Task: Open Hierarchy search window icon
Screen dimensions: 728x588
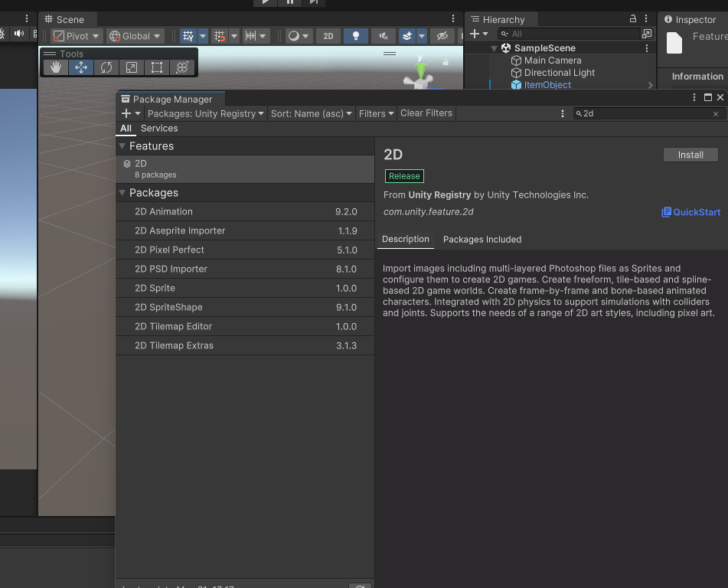Action: click(x=647, y=34)
